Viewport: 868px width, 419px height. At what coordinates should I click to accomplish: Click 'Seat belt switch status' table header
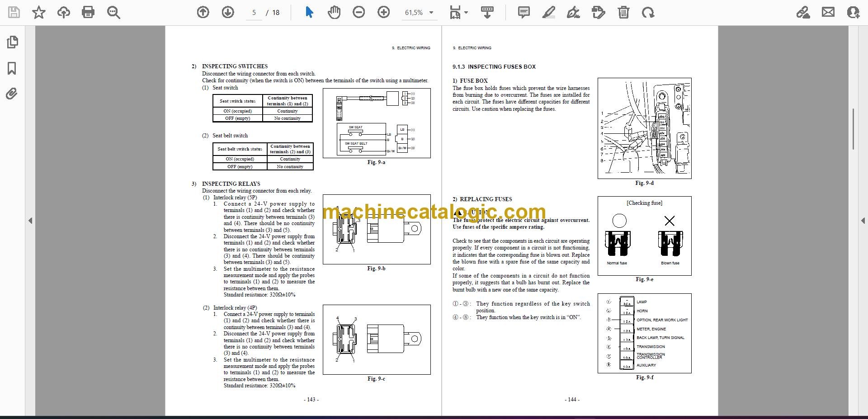[240, 149]
